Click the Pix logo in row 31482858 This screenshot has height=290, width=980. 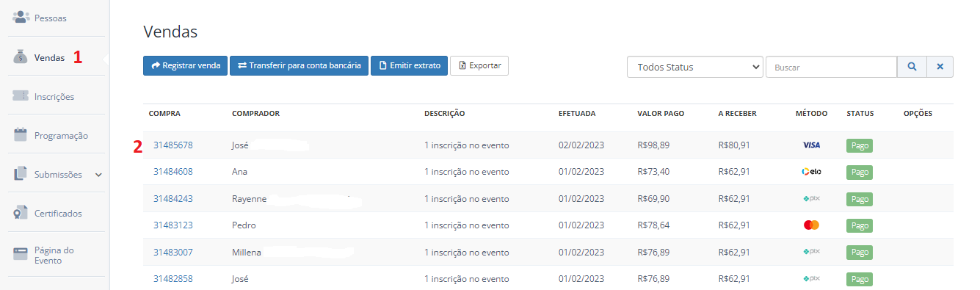pos(811,278)
